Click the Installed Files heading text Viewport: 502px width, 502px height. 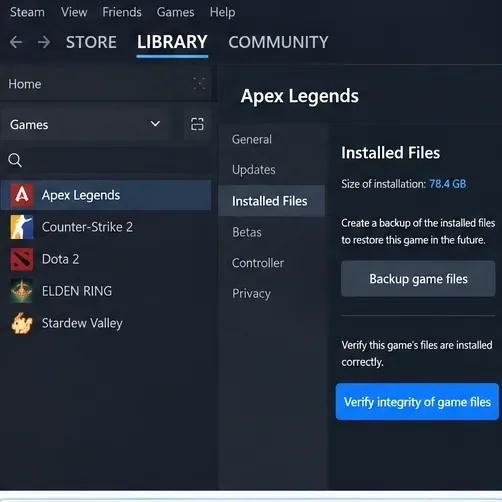click(x=390, y=153)
